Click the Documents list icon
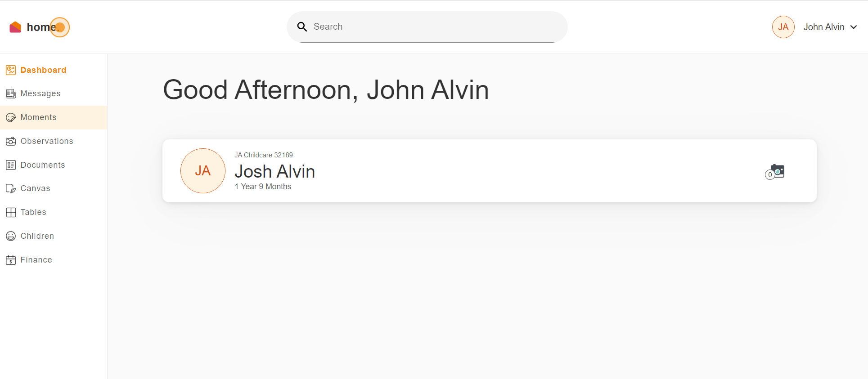 point(11,165)
